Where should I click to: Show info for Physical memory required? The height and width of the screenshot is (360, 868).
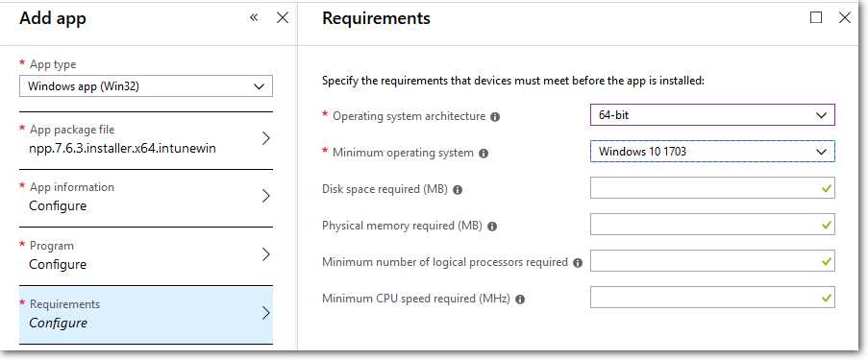tap(492, 227)
